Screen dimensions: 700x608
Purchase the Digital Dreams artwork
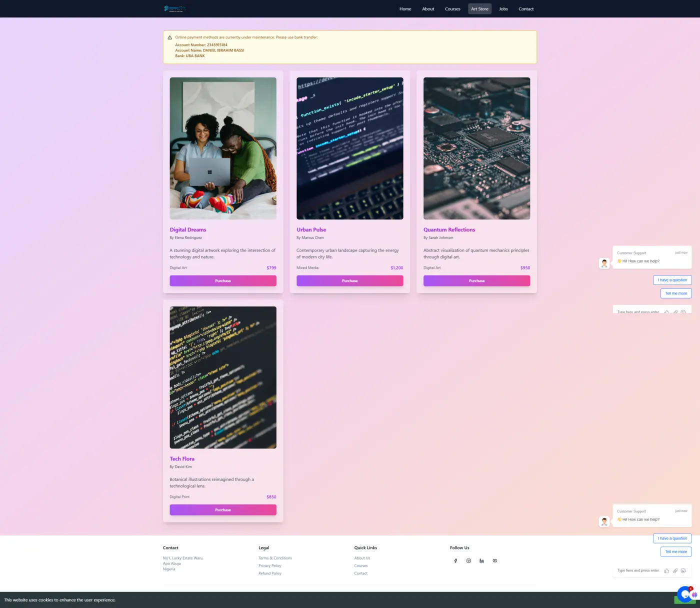223,281
